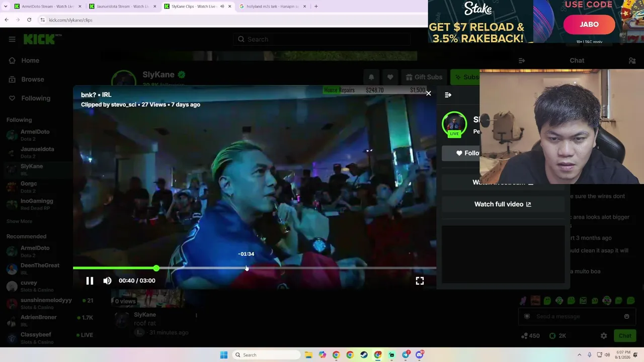Collapse the chat panel

tap(522, 61)
